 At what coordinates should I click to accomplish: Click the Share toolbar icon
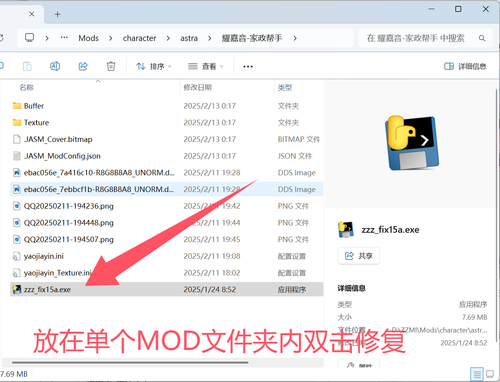(x=83, y=66)
